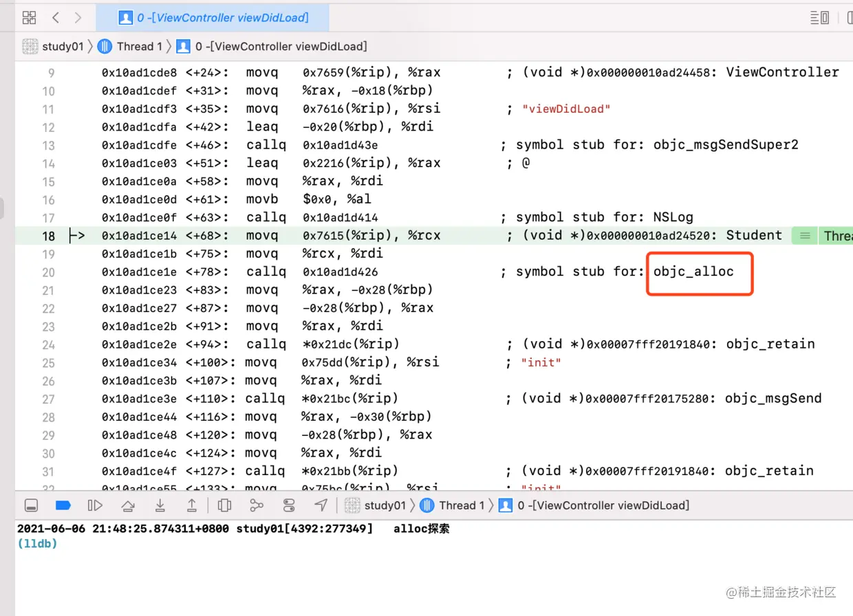Click operand 0x10ad1d426 on line 20
Viewport: 853px width, 616px height.
click(x=341, y=272)
